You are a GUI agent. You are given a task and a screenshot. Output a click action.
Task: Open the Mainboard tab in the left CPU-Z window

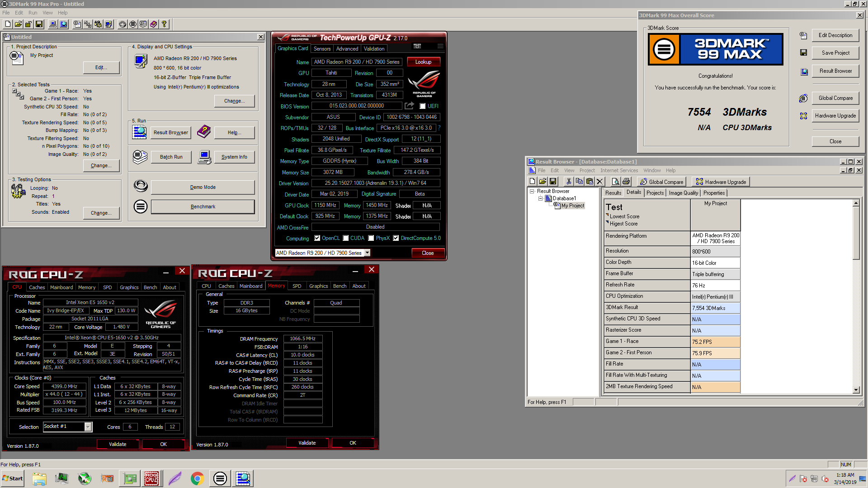pos(61,287)
